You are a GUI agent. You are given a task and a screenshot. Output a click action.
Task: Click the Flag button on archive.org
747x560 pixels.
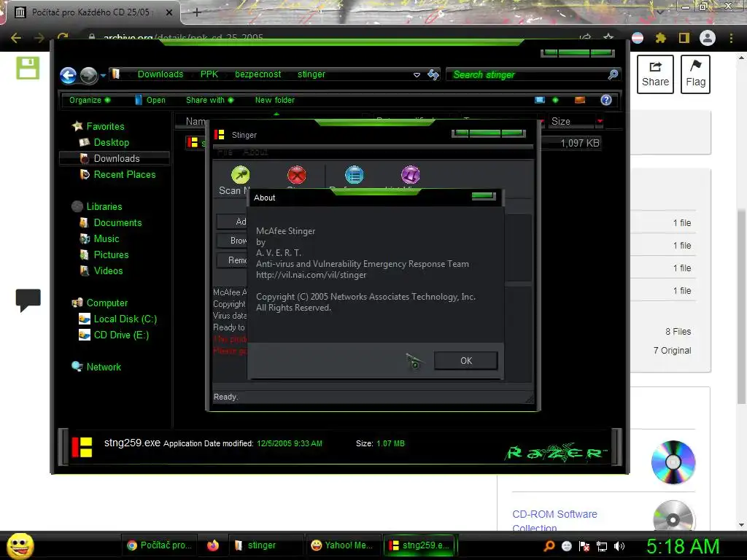(x=695, y=74)
